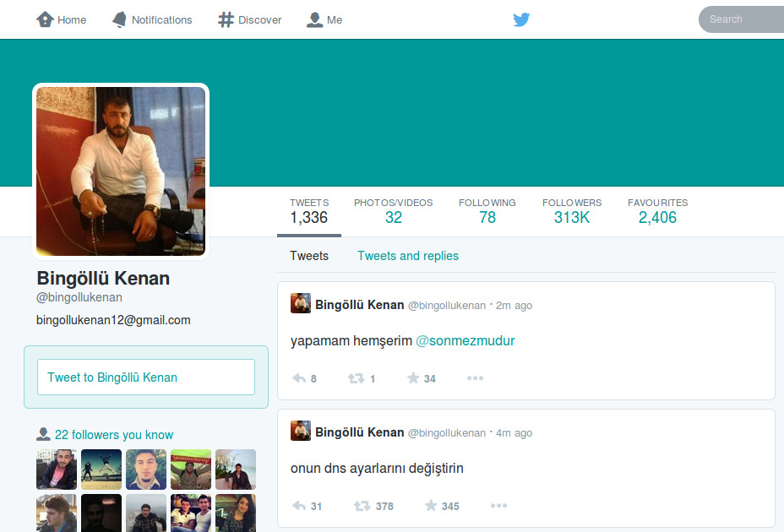Reply to the 'yapamam hemşerim' tweet
The height and width of the screenshot is (532, 784).
[299, 378]
